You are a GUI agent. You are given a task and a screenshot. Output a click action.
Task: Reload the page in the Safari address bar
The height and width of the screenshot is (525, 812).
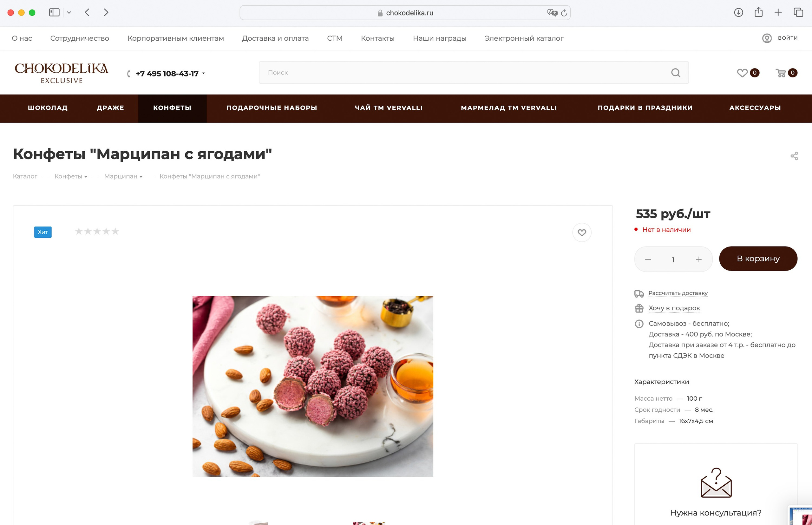pyautogui.click(x=564, y=13)
